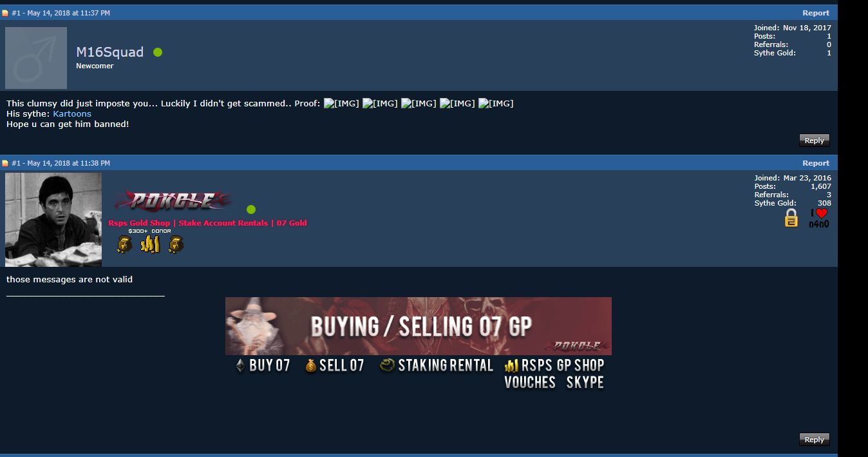The height and width of the screenshot is (457, 868).
Task: Reply to the 'those messages are not valid' post
Action: (x=815, y=440)
